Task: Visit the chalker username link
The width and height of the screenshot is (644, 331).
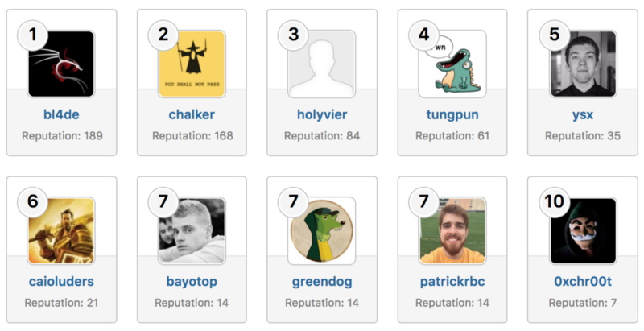Action: [x=192, y=114]
